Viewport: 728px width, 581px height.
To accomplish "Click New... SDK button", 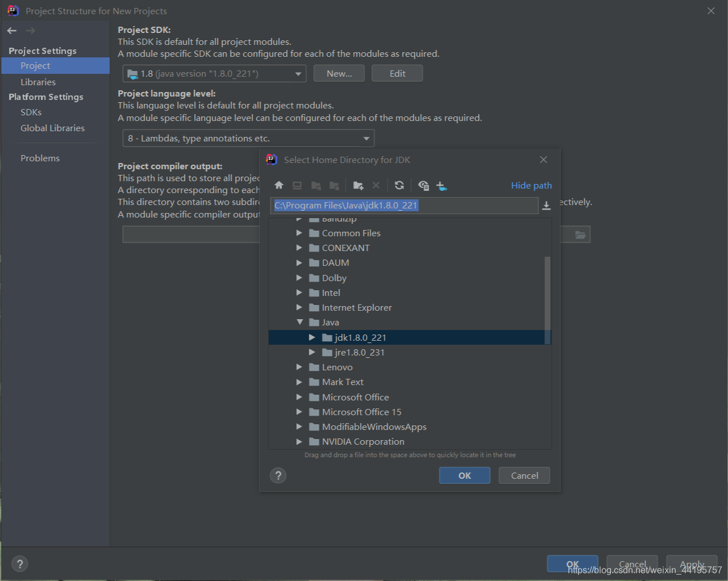I will pos(339,73).
